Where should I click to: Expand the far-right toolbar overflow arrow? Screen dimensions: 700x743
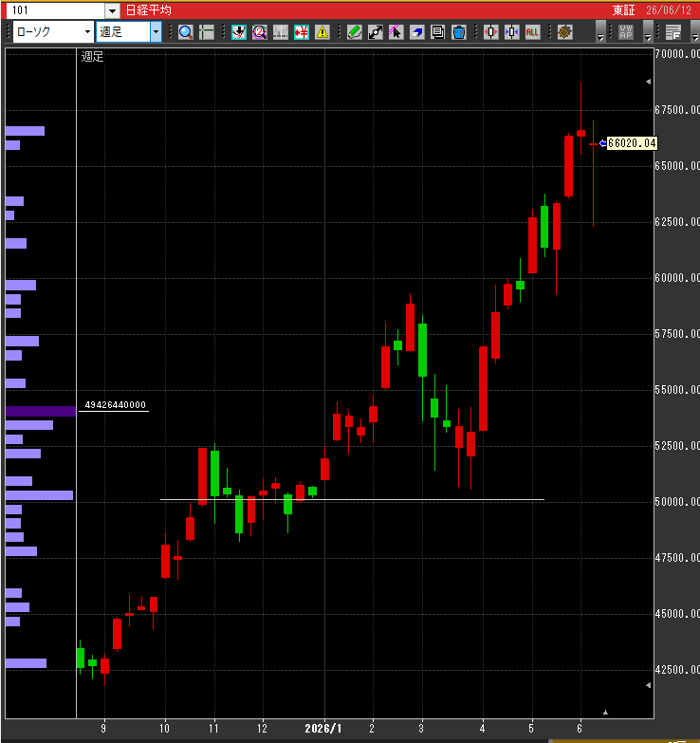click(695, 31)
